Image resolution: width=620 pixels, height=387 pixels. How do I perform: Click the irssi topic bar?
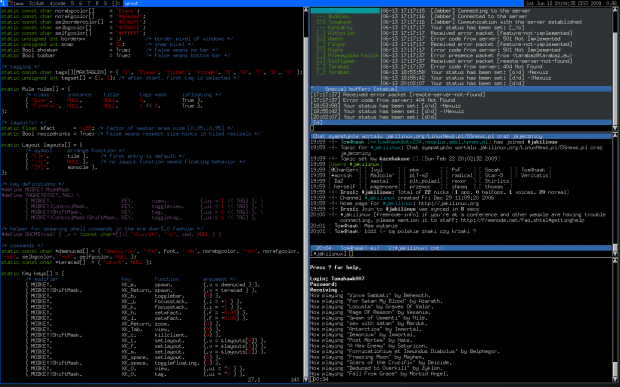pos(461,136)
